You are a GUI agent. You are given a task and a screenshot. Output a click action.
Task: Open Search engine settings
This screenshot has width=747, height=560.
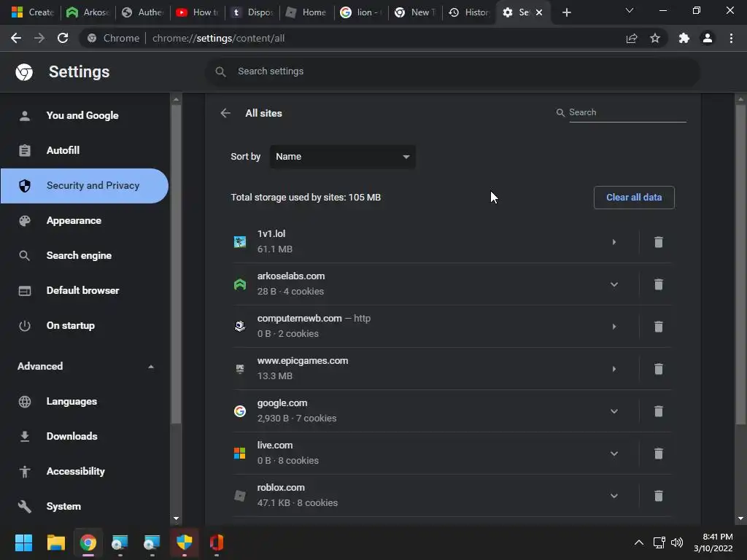(85, 256)
